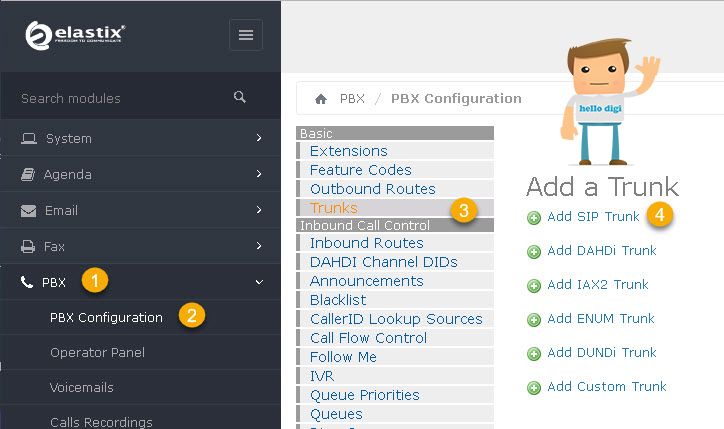724x429 pixels.
Task: Select Voicemails in the PBX submenu
Action: pyautogui.click(x=82, y=387)
